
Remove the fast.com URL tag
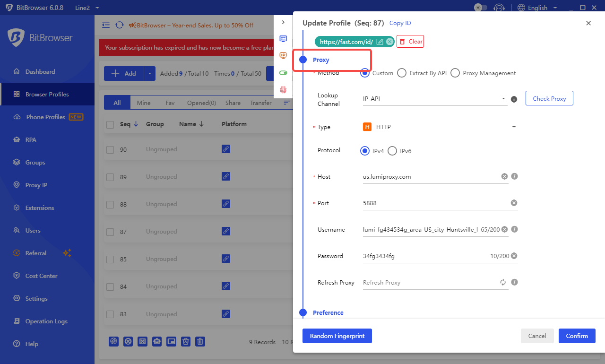(389, 42)
